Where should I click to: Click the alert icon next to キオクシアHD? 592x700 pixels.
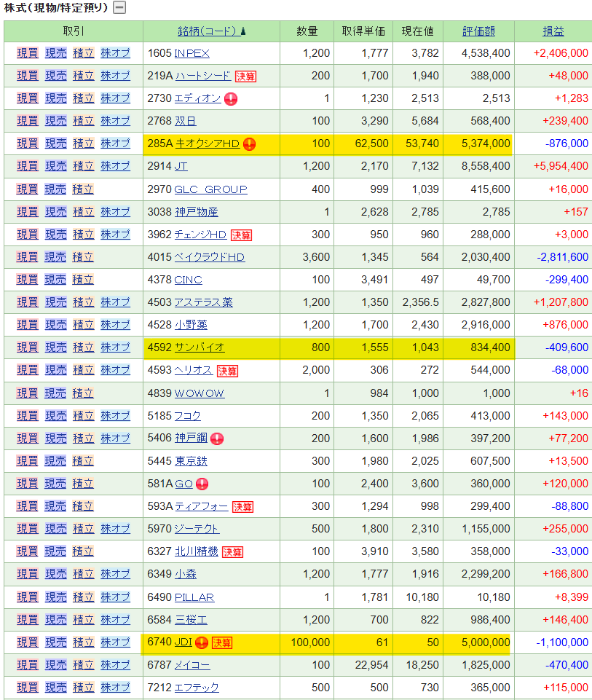tap(249, 144)
